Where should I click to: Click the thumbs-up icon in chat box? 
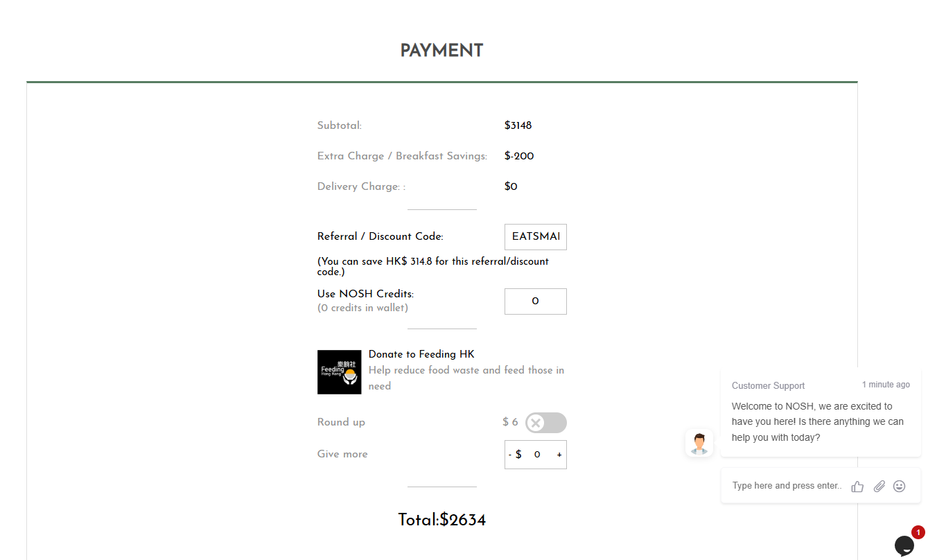857,487
